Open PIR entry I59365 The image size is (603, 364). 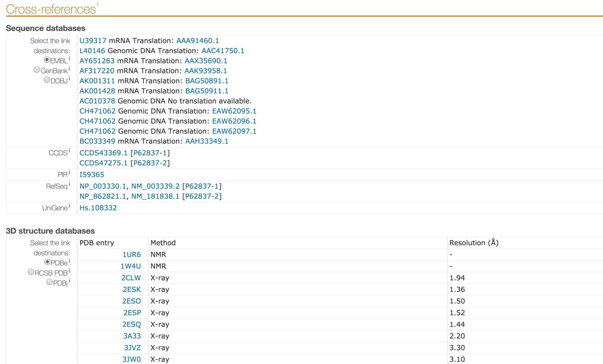click(x=92, y=174)
